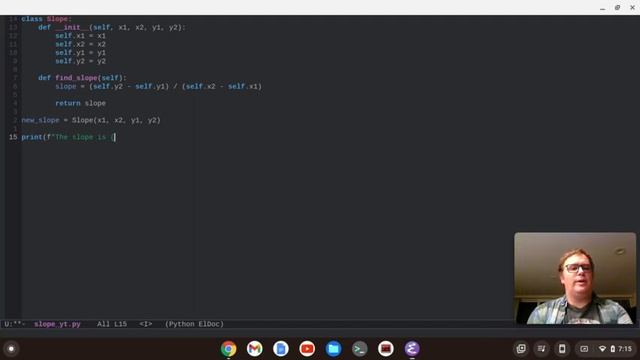Open the Emacs icon on the shelf
The width and height of the screenshot is (640, 360).
click(x=412, y=349)
